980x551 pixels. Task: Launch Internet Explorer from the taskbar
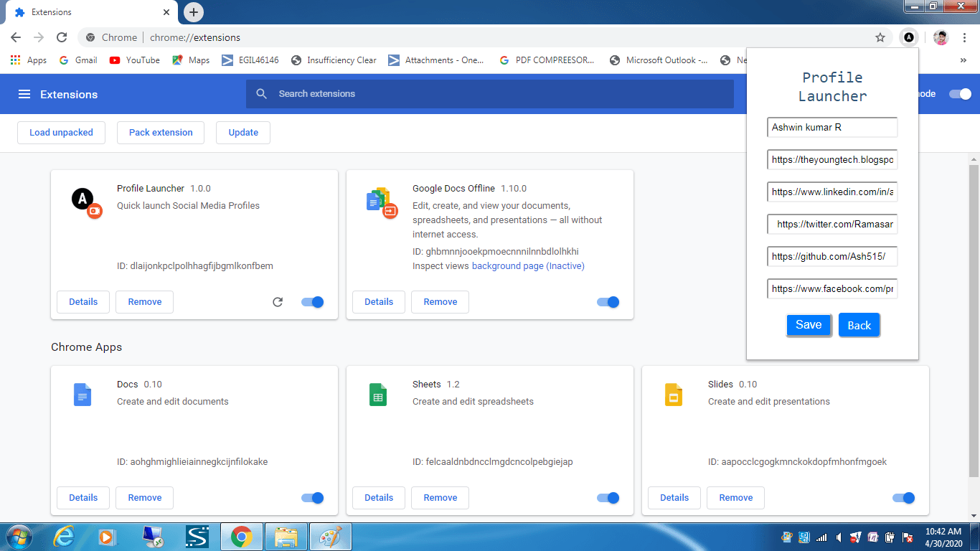[65, 537]
